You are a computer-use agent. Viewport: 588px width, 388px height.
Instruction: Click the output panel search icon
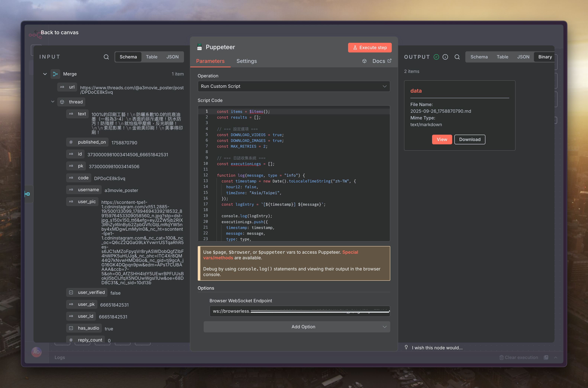click(x=457, y=57)
